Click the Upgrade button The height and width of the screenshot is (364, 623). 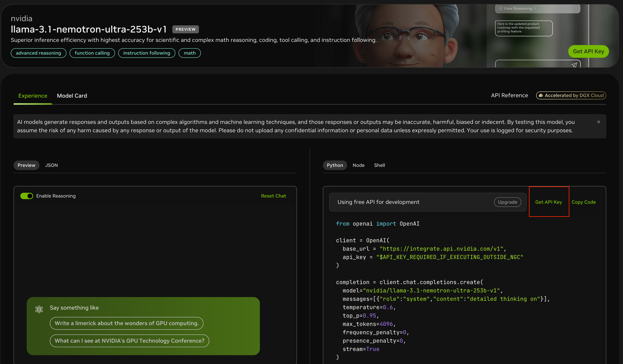click(507, 202)
